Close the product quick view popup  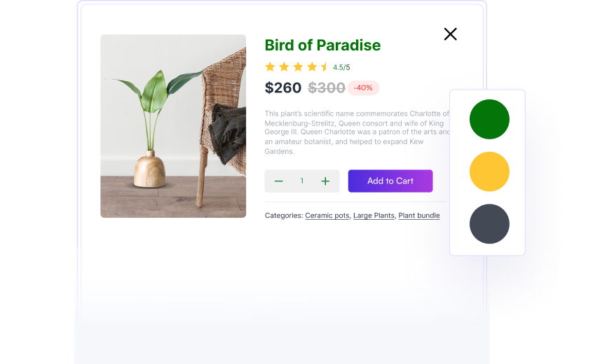pyautogui.click(x=450, y=34)
